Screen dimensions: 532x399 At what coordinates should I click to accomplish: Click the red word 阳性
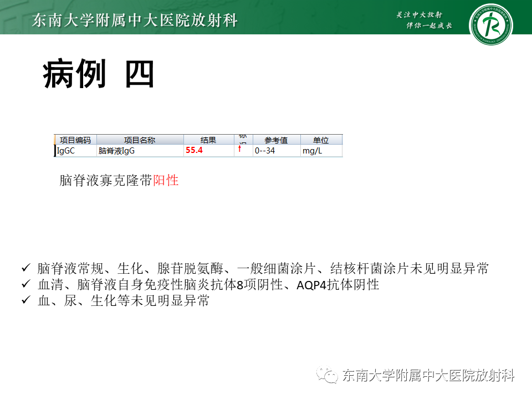coord(166,181)
